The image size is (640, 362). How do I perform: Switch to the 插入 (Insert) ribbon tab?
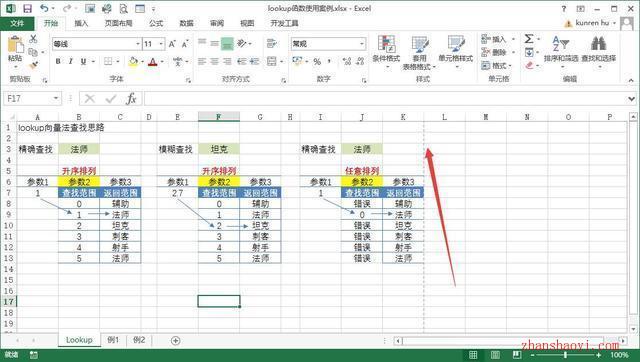(81, 23)
